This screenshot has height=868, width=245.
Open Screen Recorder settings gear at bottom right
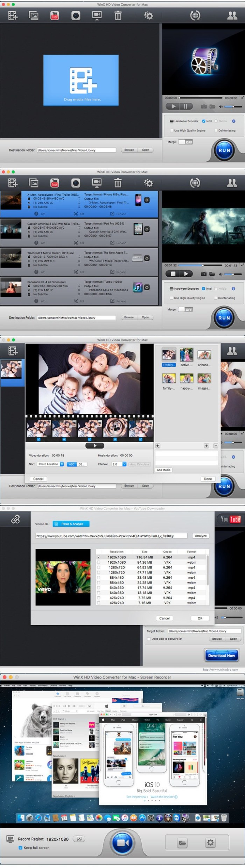coord(210,843)
